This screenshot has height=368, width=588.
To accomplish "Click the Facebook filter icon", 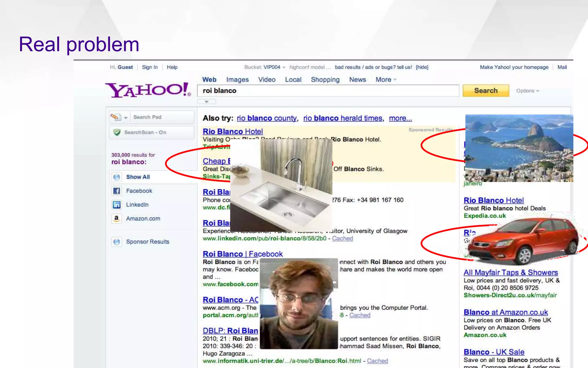I will [x=117, y=191].
